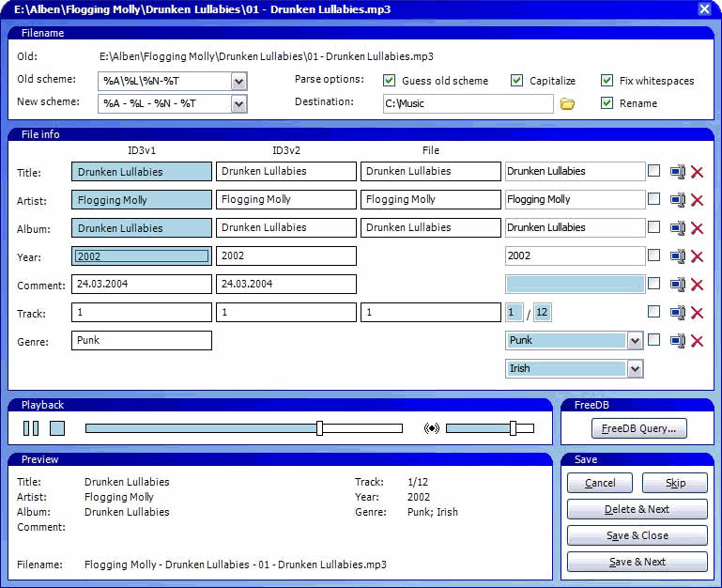This screenshot has width=722, height=588.
Task: Tick the checkbox in the Artist row
Action: point(653,198)
